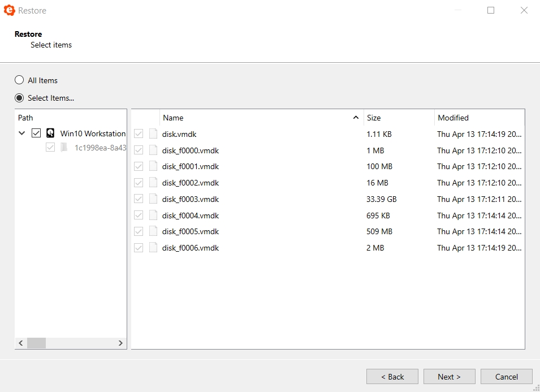
Task: Click the 100 MB size value
Action: click(x=379, y=166)
